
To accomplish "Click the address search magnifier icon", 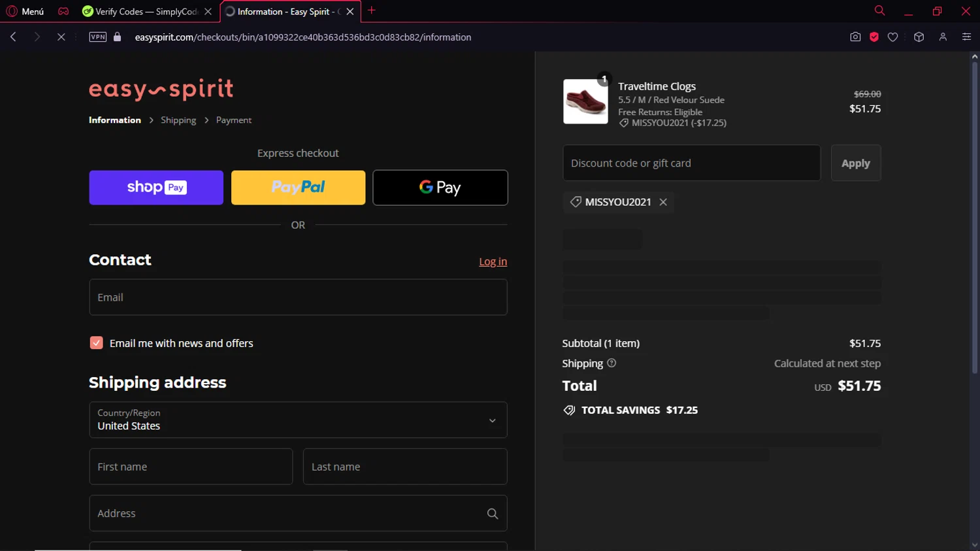I will [493, 514].
